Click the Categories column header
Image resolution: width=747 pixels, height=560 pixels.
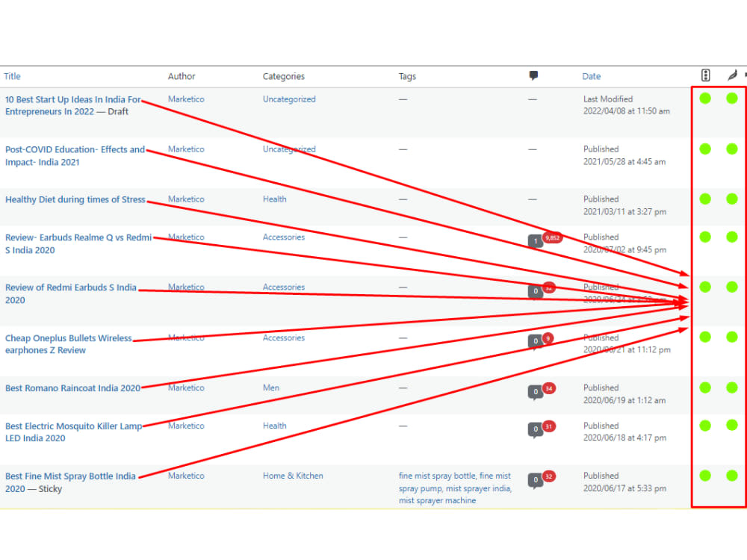pyautogui.click(x=283, y=76)
